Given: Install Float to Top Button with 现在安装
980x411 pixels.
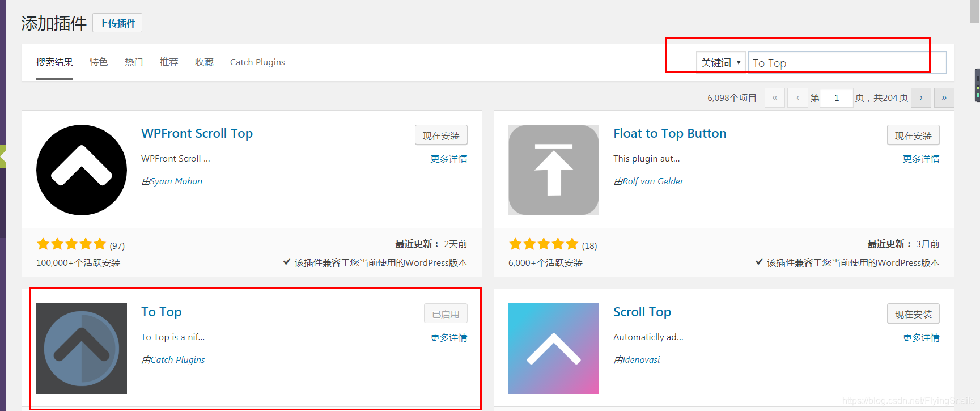Looking at the screenshot, I should [913, 135].
